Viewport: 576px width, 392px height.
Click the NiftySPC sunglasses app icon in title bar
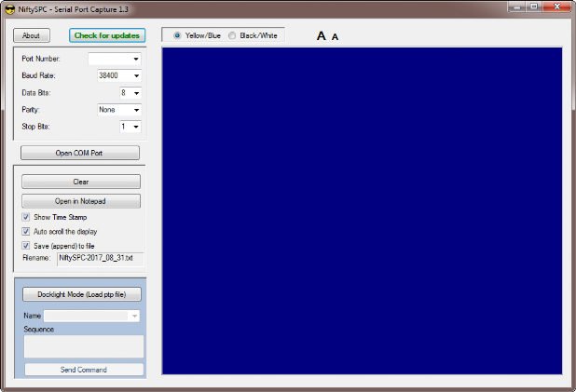coord(10,9)
